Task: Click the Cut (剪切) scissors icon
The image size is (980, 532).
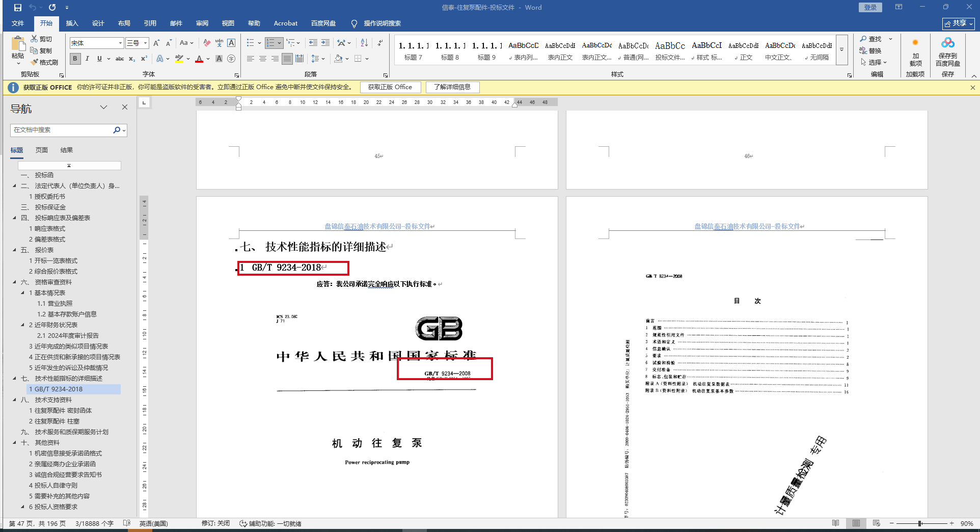Action: tap(34, 39)
